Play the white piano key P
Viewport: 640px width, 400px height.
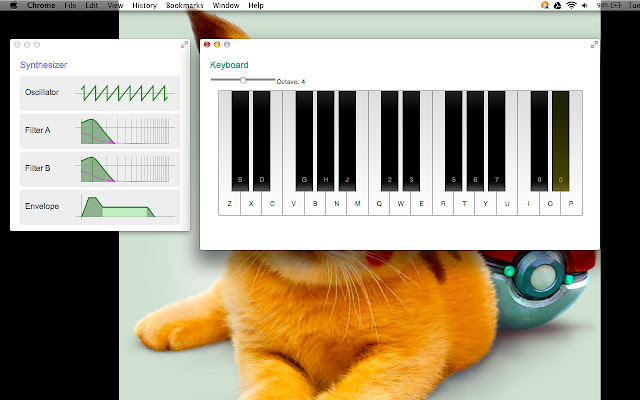coord(571,203)
